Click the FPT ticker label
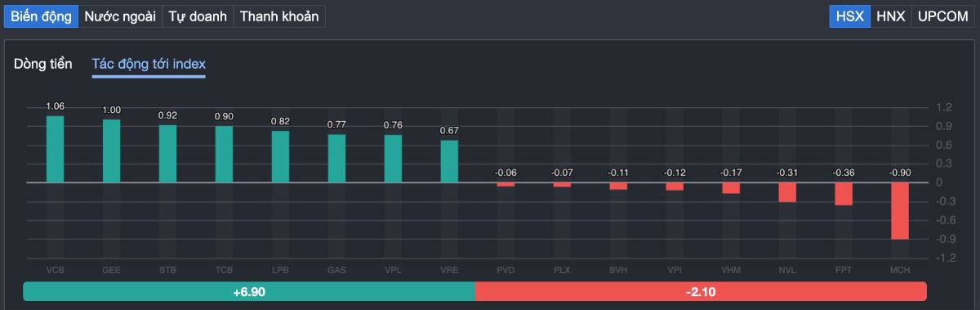This screenshot has width=980, height=310. pyautogui.click(x=844, y=270)
